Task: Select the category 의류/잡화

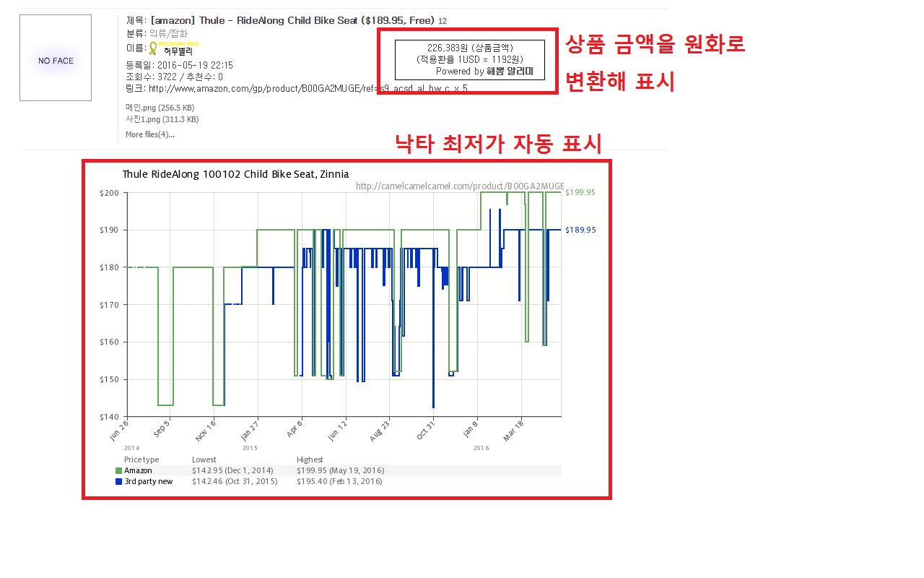Action: point(168,33)
